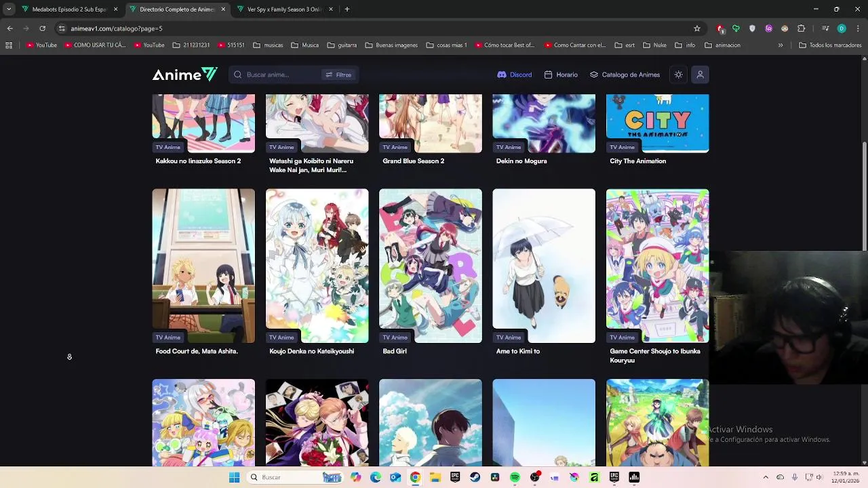
Task: Open the Bad Girl anime poster
Action: click(x=431, y=266)
